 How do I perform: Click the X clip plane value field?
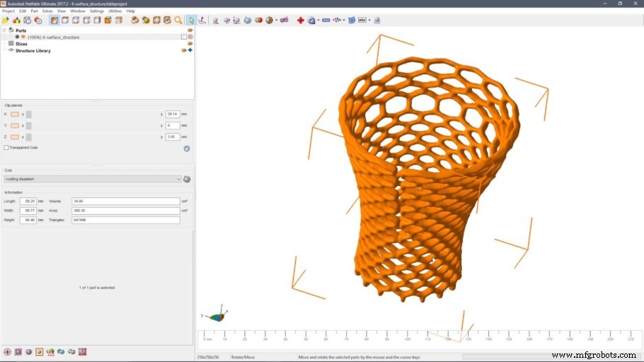pyautogui.click(x=173, y=114)
